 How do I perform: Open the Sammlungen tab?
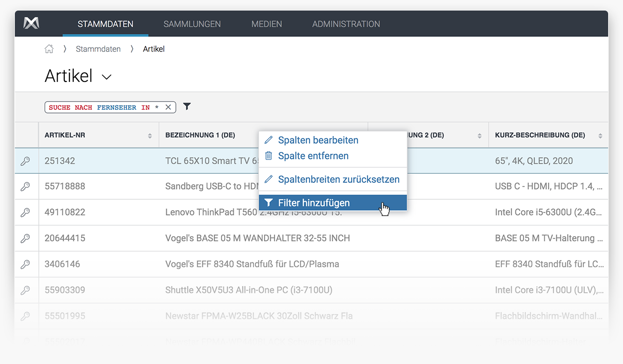point(192,24)
